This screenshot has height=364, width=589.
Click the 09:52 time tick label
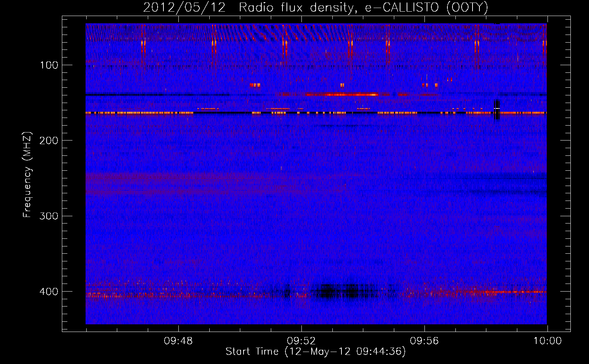pyautogui.click(x=301, y=341)
